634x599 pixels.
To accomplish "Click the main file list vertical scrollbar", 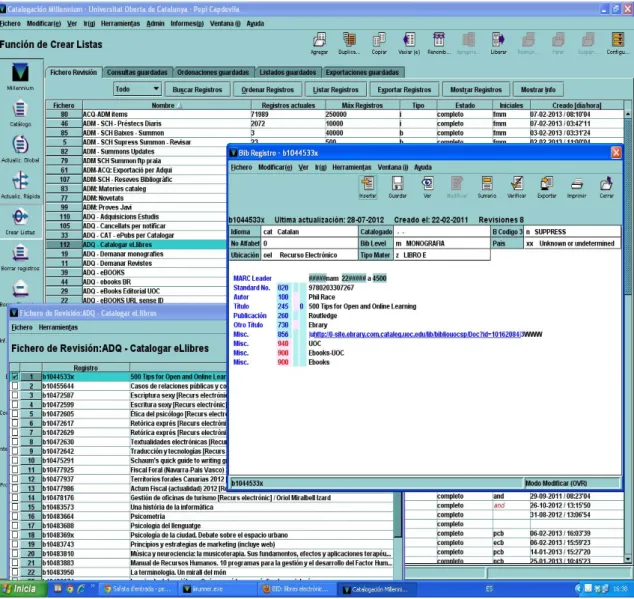I will pos(628,206).
